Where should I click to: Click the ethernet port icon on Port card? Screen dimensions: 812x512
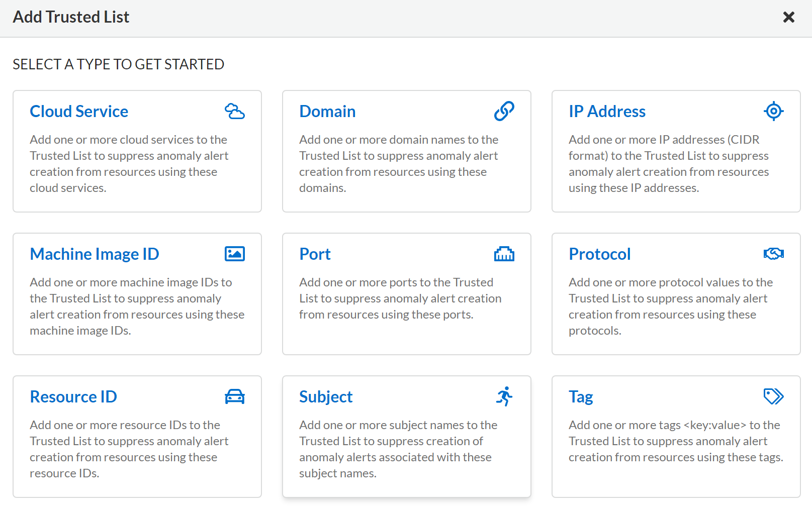tap(504, 254)
